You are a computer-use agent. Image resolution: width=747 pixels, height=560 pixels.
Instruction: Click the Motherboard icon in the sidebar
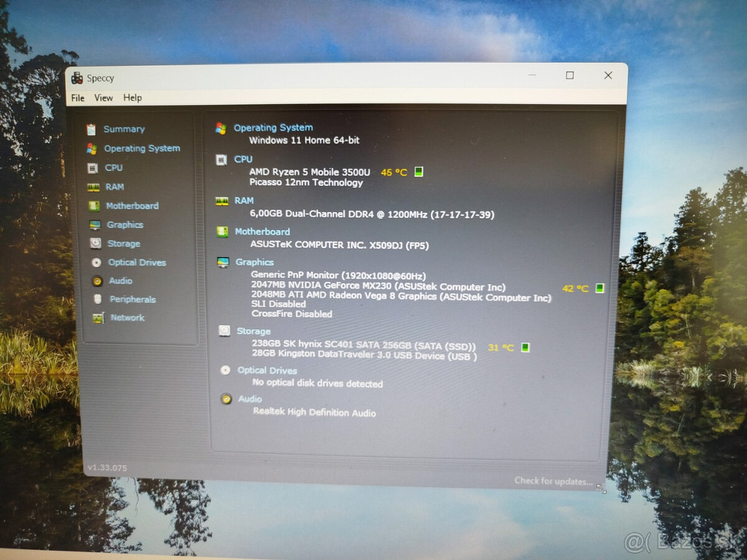point(95,206)
